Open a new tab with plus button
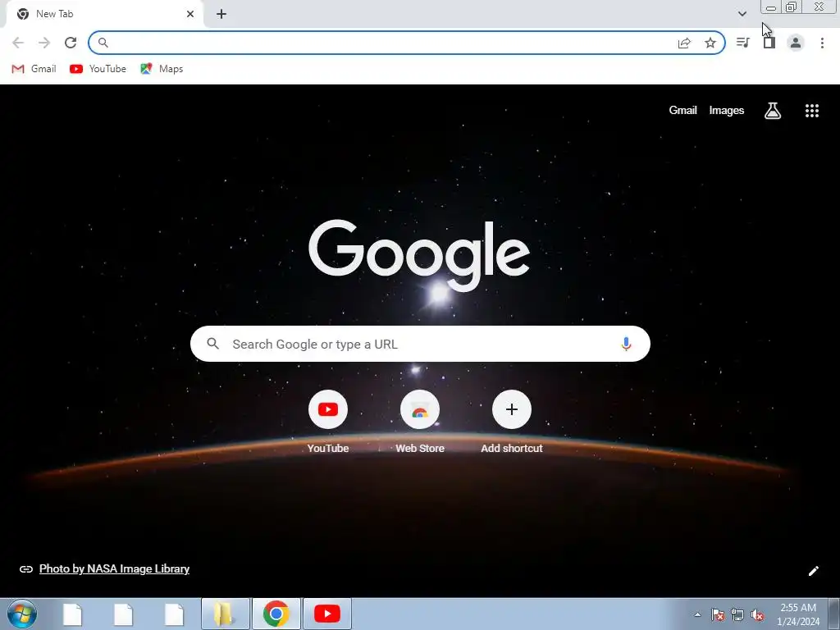 (221, 14)
